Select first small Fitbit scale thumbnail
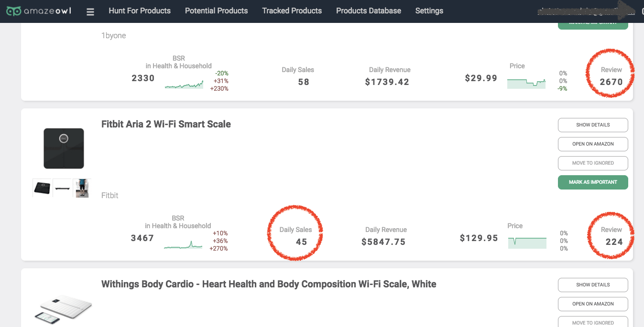This screenshot has width=644, height=327. click(42, 188)
